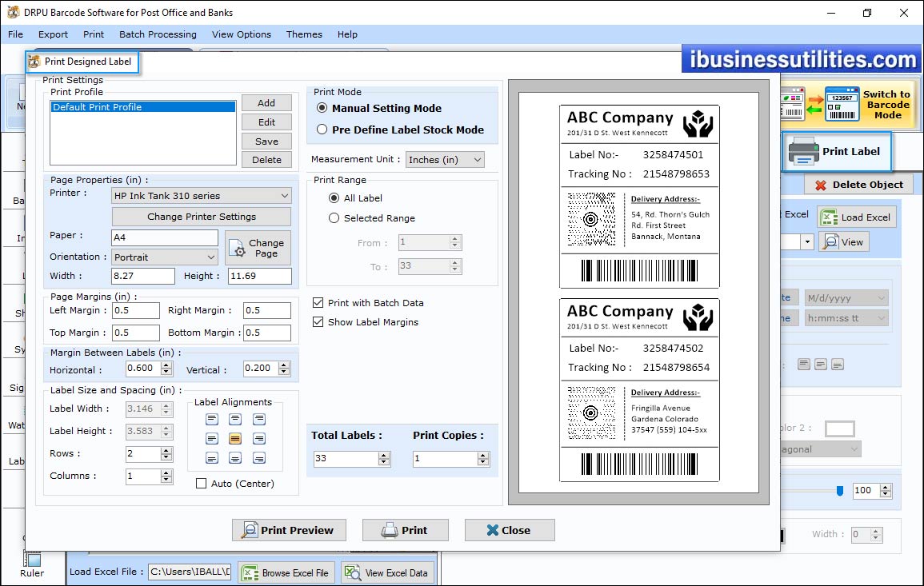The width and height of the screenshot is (924, 586).
Task: Open the Orientation dropdown
Action: pyautogui.click(x=165, y=257)
